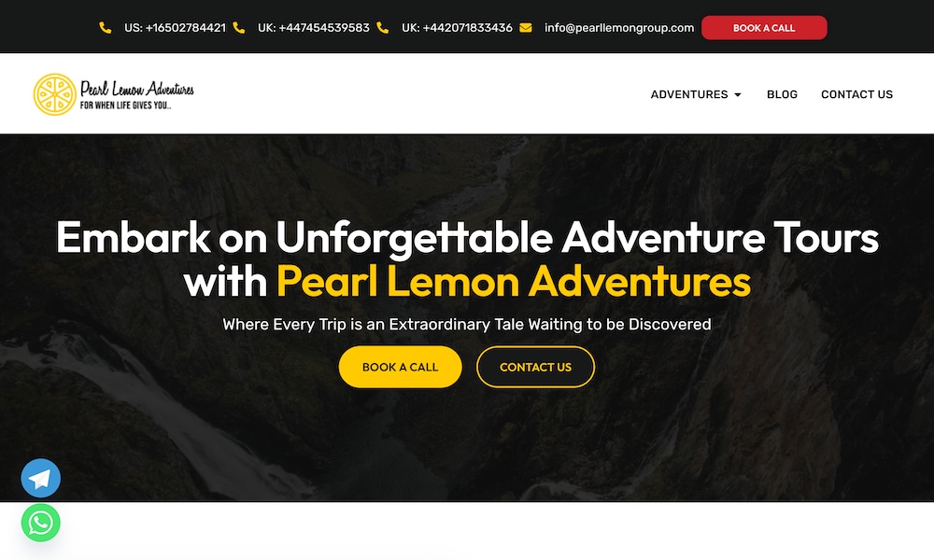Open the Telegram chat icon
Screen dimensions: 934x560
click(x=40, y=478)
